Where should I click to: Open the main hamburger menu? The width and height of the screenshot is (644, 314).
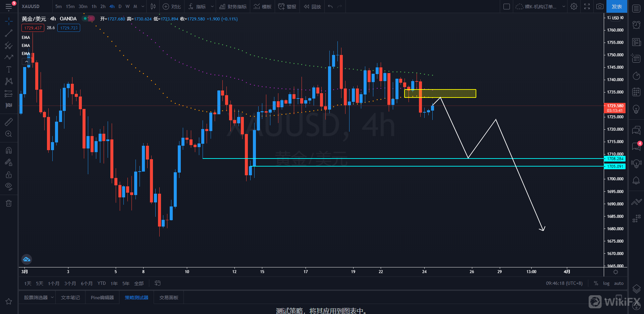point(9,6)
